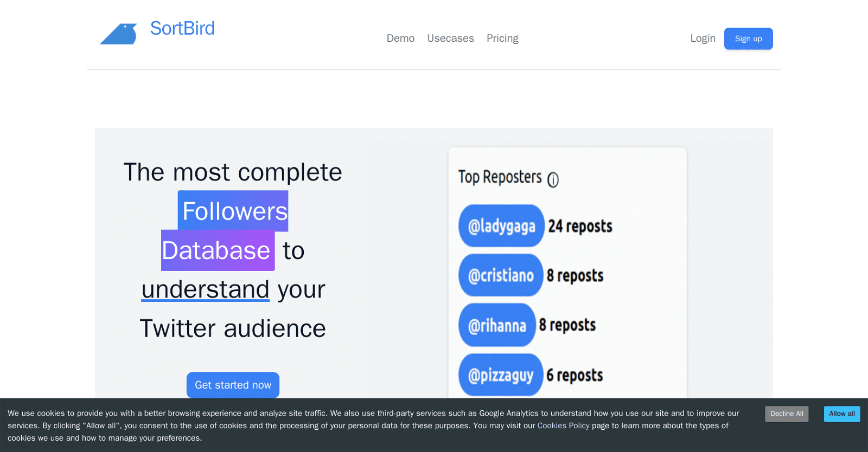
Task: Select the @cristiano reposter badge
Action: 501,275
